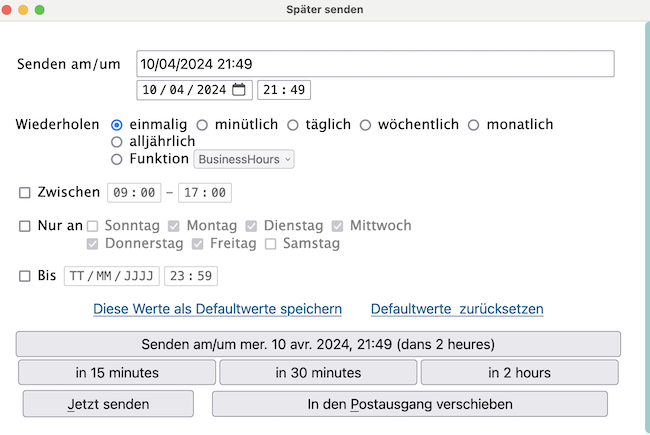
Task: Click the Zwischen 09:00 start time field
Action: (x=134, y=193)
